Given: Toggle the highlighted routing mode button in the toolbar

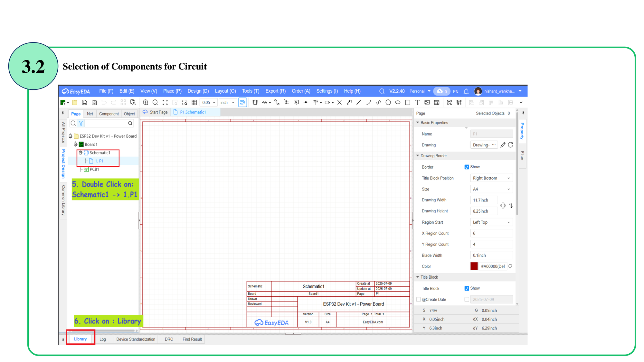Looking at the screenshot, I should pyautogui.click(x=242, y=102).
